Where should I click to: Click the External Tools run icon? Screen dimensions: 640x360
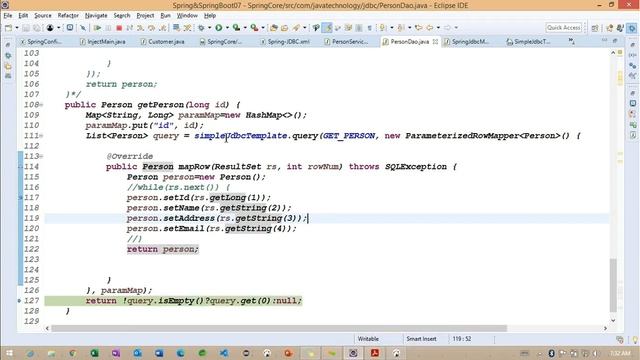pyautogui.click(x=254, y=28)
